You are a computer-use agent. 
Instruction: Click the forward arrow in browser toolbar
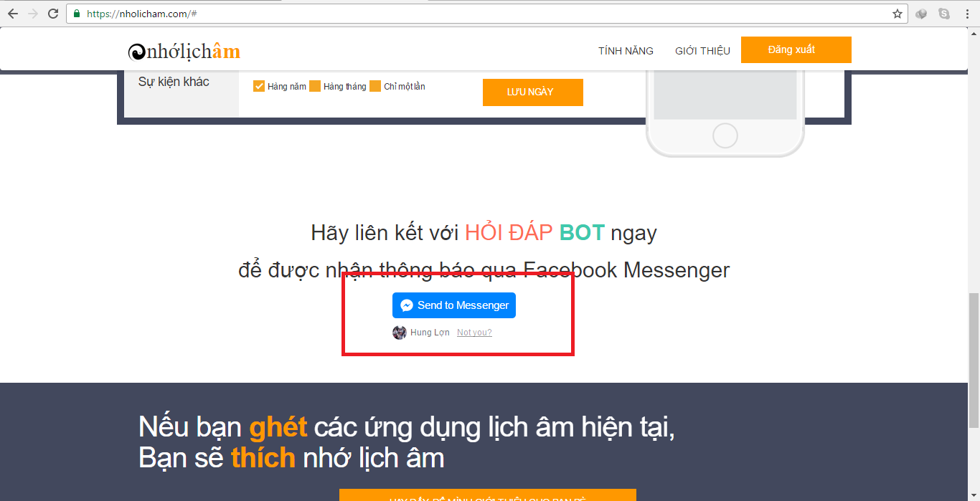(x=32, y=14)
